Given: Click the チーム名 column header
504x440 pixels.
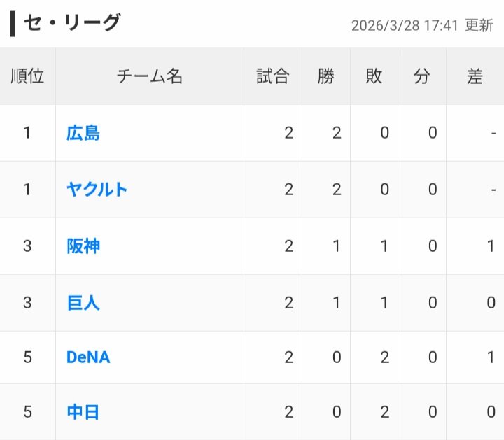Looking at the screenshot, I should pos(149,77).
